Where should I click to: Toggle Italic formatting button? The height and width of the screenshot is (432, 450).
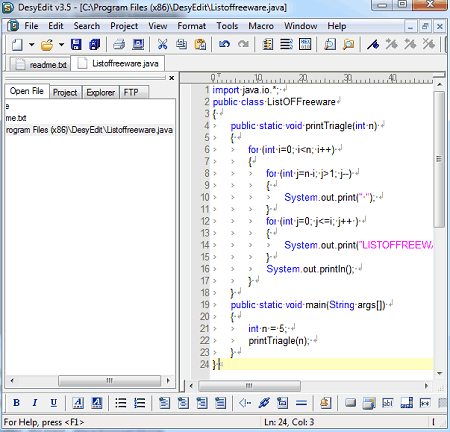point(35,403)
